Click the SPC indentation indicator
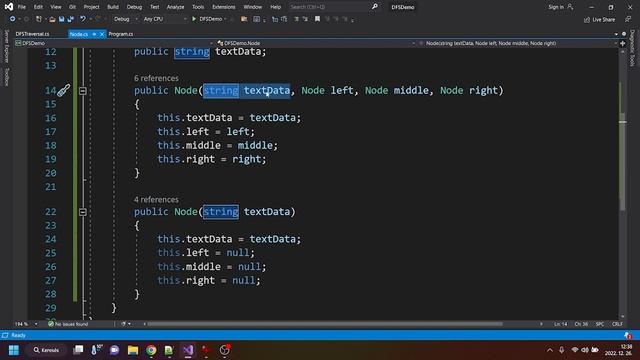Image resolution: width=640 pixels, height=360 pixels. (x=600, y=324)
